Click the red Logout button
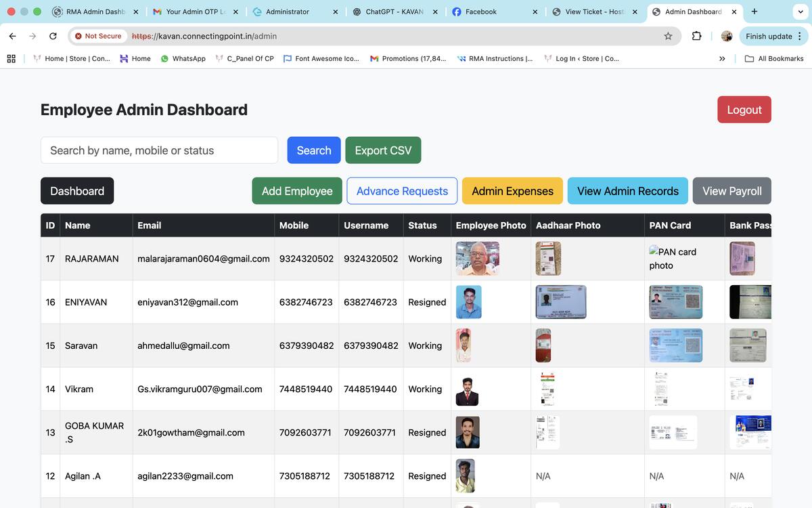This screenshot has height=508, width=812. [744, 110]
